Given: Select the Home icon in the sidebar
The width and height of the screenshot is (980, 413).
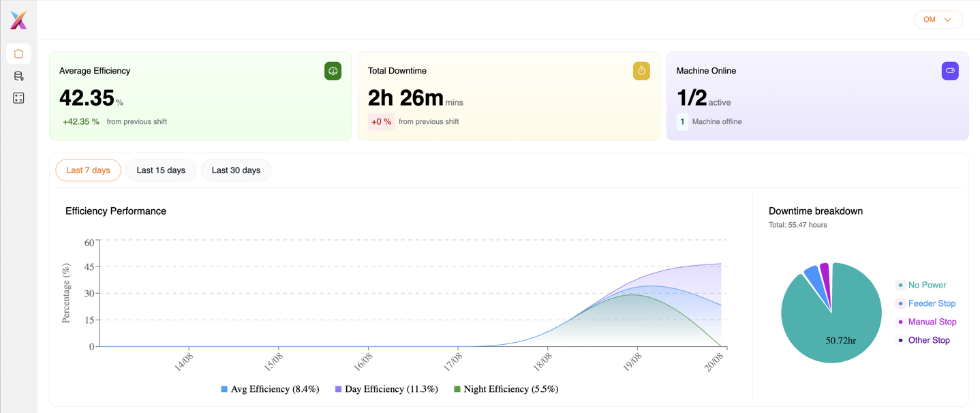Looking at the screenshot, I should point(18,53).
